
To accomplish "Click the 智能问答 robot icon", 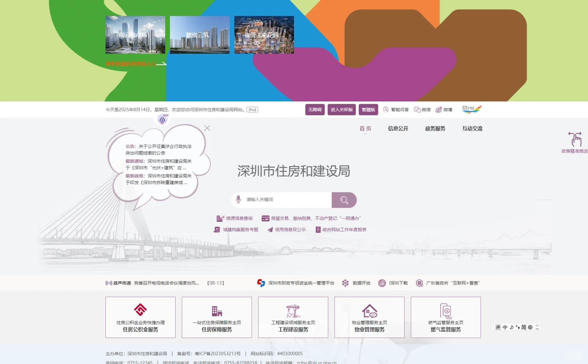I will coord(386,110).
